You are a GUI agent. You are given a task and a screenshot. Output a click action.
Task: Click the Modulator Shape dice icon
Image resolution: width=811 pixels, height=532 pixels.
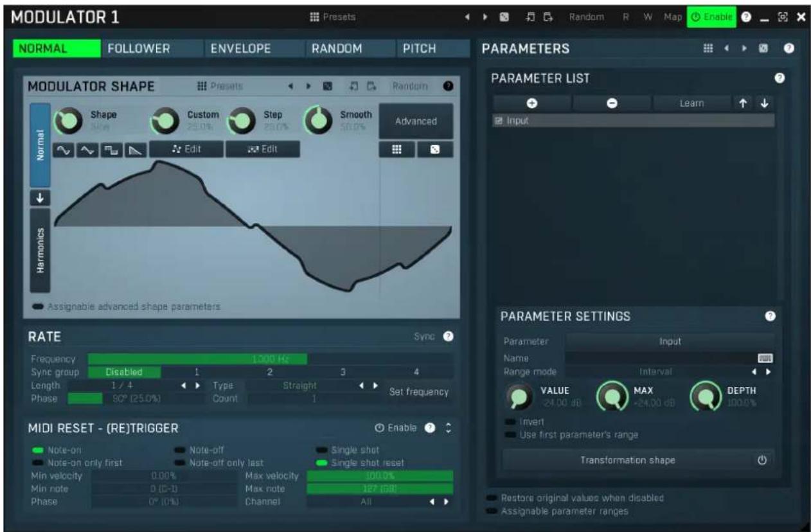tap(327, 85)
